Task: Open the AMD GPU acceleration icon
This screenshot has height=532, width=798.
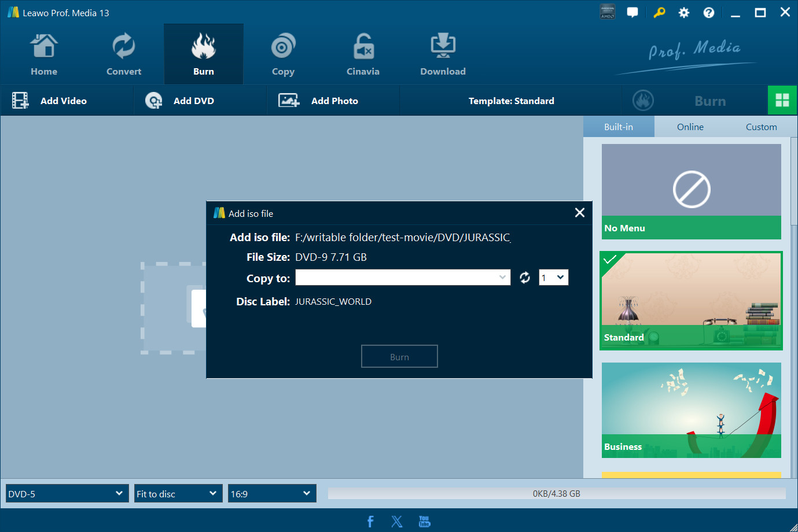Action: (x=608, y=12)
